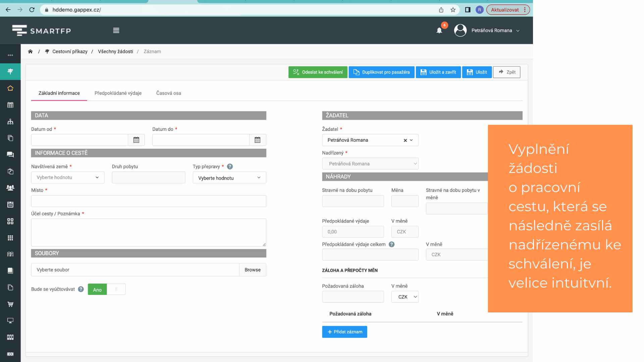The width and height of the screenshot is (644, 362).
Task: Open Datum do calendar picker
Action: [258, 140]
